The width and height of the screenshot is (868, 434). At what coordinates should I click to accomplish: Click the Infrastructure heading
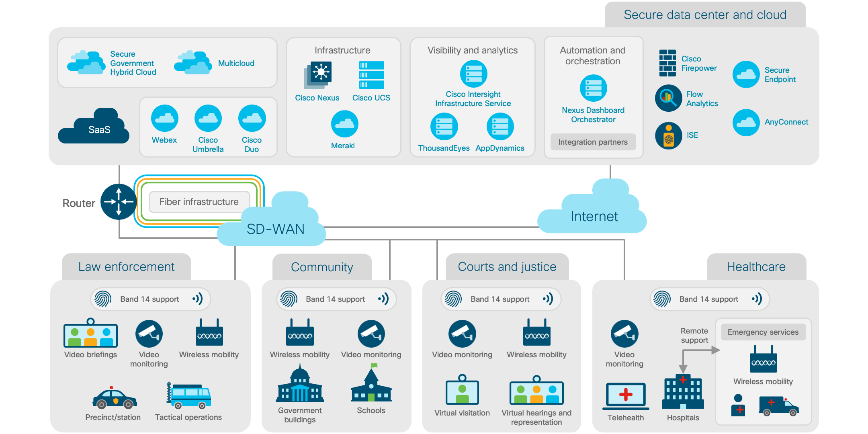[x=342, y=50]
